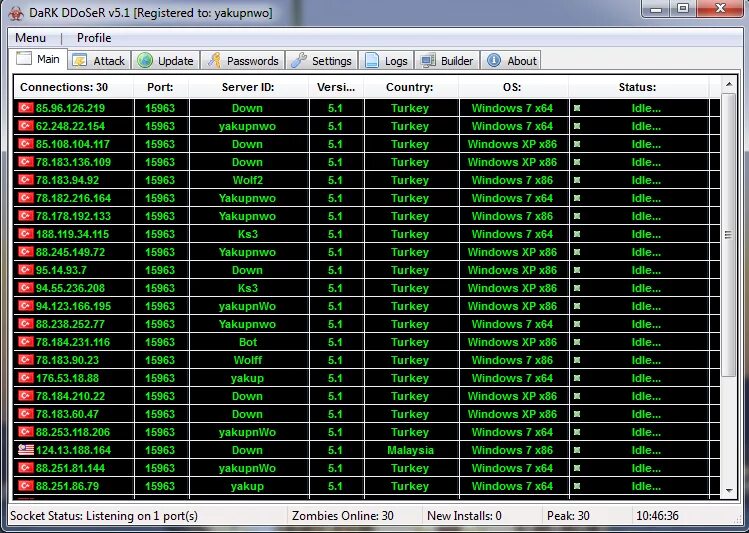Viewport: 749px width, 533px height.
Task: Click the truncated Versi... column header
Action: [336, 87]
